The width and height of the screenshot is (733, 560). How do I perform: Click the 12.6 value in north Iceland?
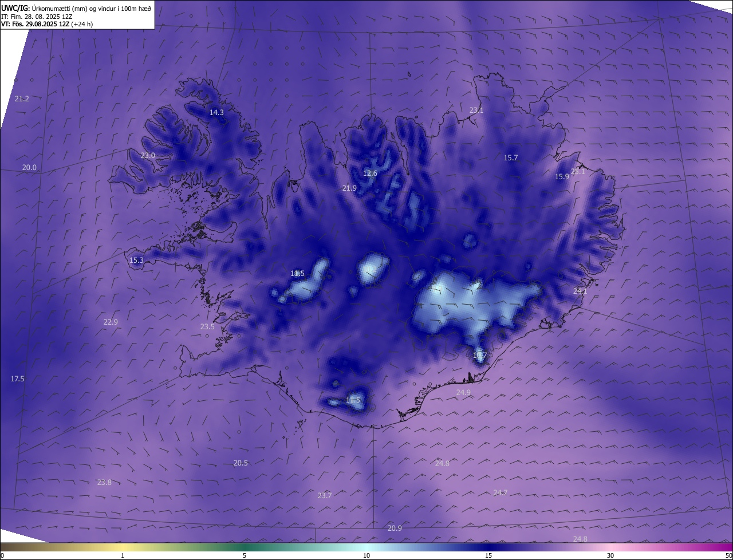coord(370,173)
